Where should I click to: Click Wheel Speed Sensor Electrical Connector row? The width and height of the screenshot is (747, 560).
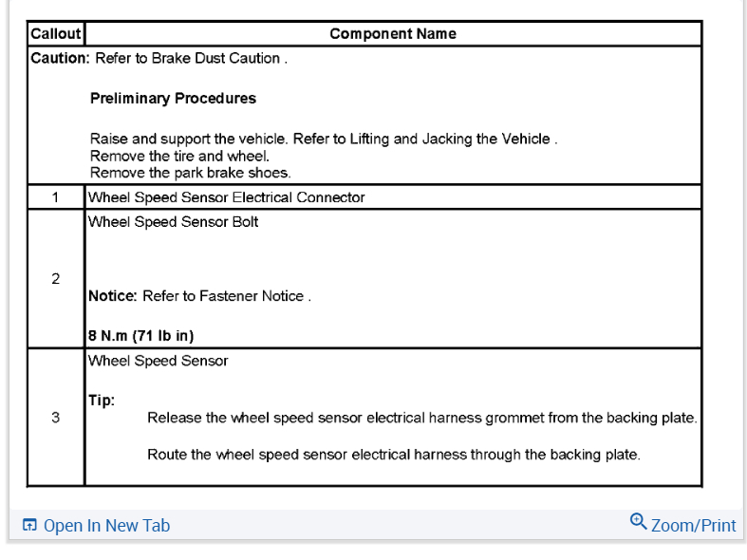click(226, 197)
